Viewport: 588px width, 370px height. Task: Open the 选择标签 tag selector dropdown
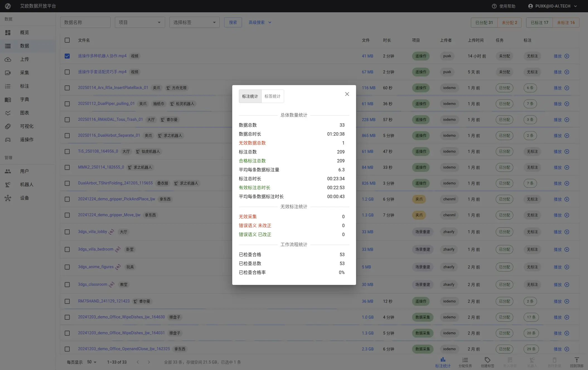(x=194, y=22)
